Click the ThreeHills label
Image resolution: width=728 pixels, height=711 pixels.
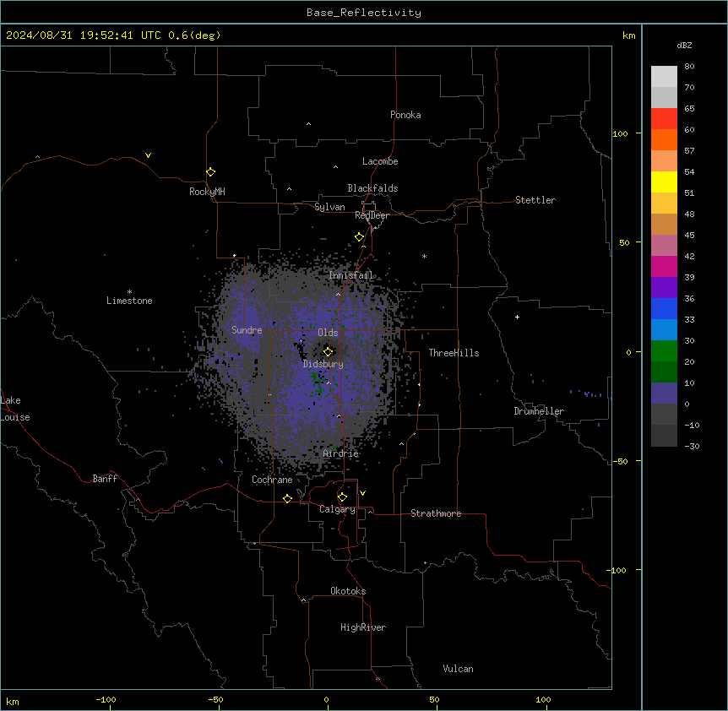[x=454, y=353]
